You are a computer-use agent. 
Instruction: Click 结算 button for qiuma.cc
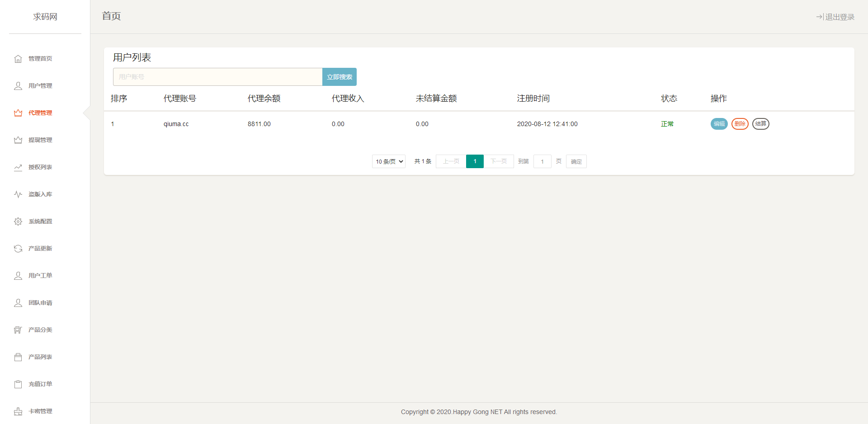coord(761,124)
